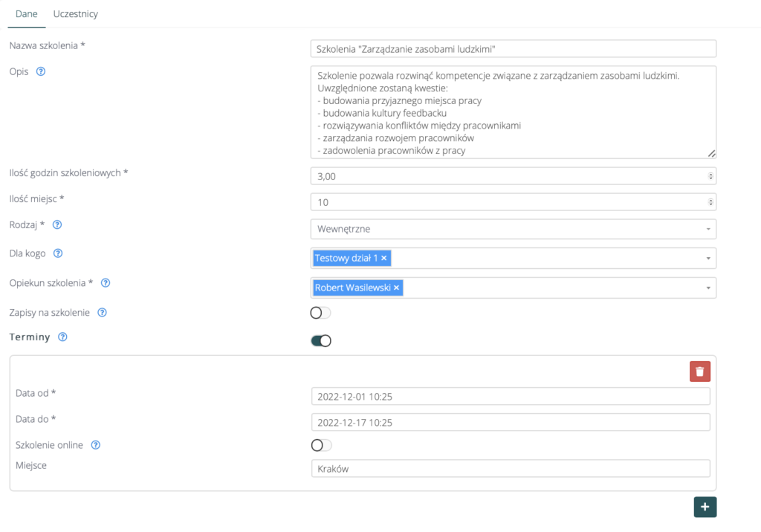The width and height of the screenshot is (761, 532).
Task: Remove the Robert Wasilewski tag
Action: coord(396,288)
